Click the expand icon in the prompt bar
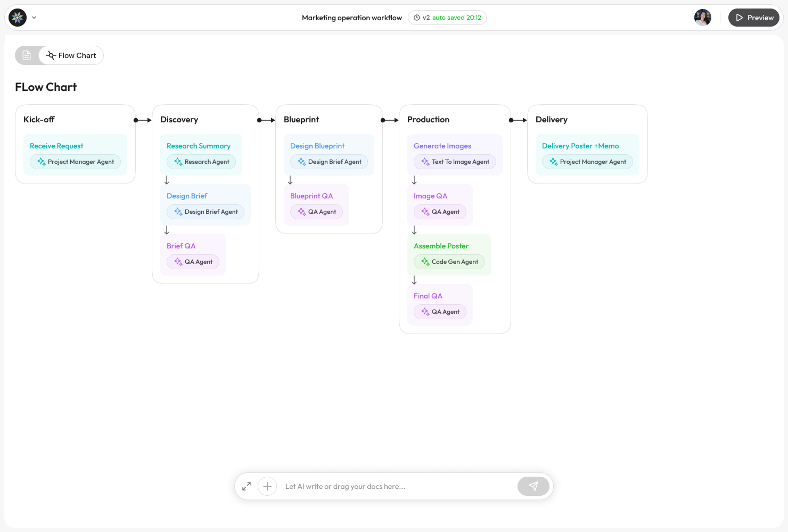 coord(247,486)
